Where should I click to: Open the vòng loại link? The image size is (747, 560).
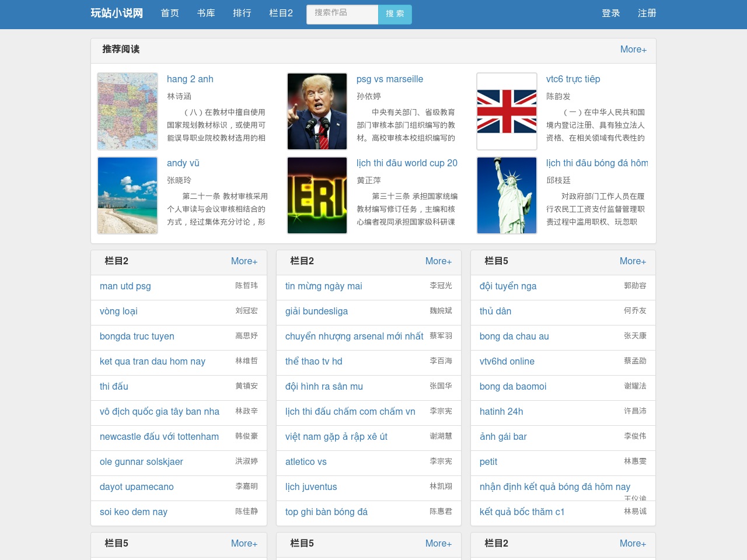(x=118, y=311)
